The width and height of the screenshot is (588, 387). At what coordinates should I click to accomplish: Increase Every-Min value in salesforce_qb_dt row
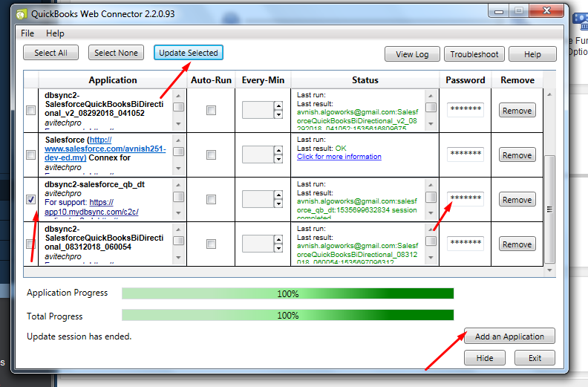(278, 195)
